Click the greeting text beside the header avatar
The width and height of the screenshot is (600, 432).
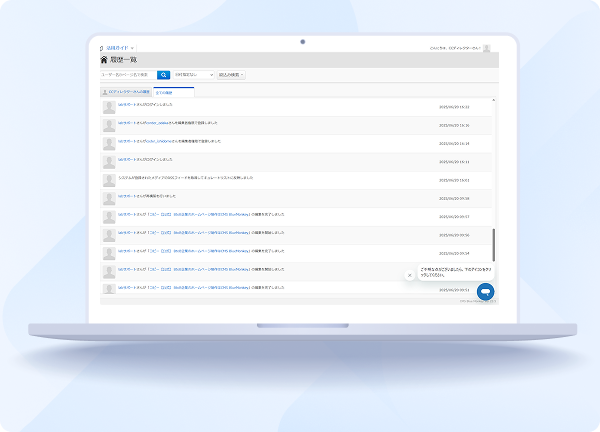click(x=455, y=48)
